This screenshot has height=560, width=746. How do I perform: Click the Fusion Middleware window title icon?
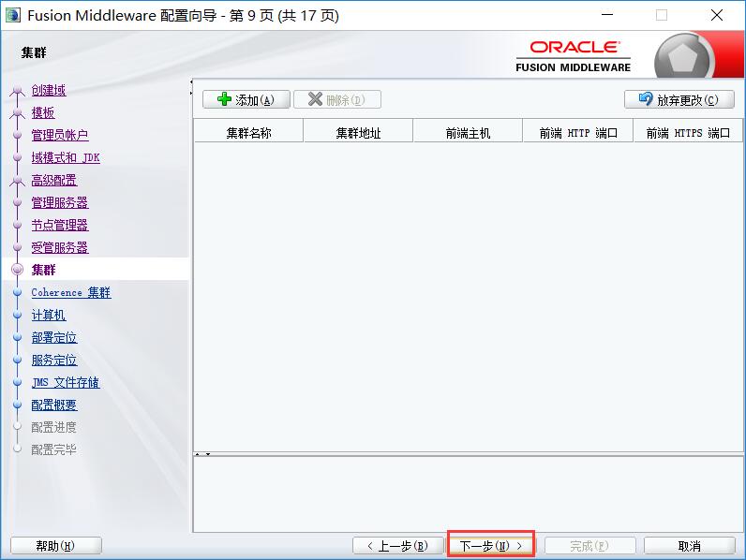[13, 15]
